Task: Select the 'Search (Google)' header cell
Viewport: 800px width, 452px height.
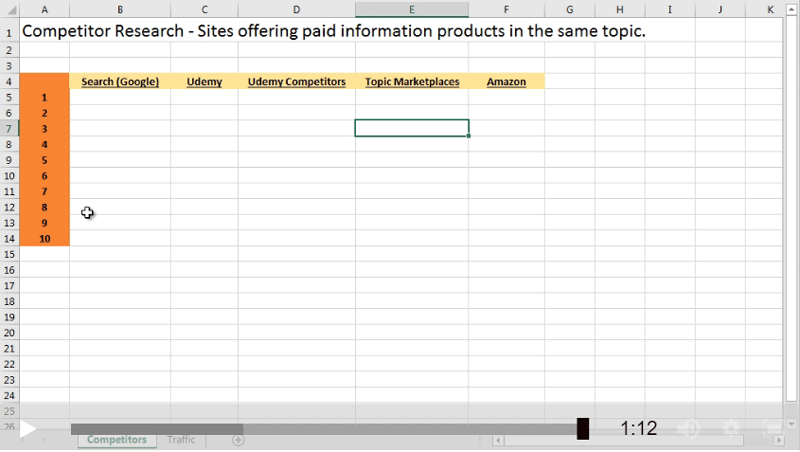Action: coord(120,82)
